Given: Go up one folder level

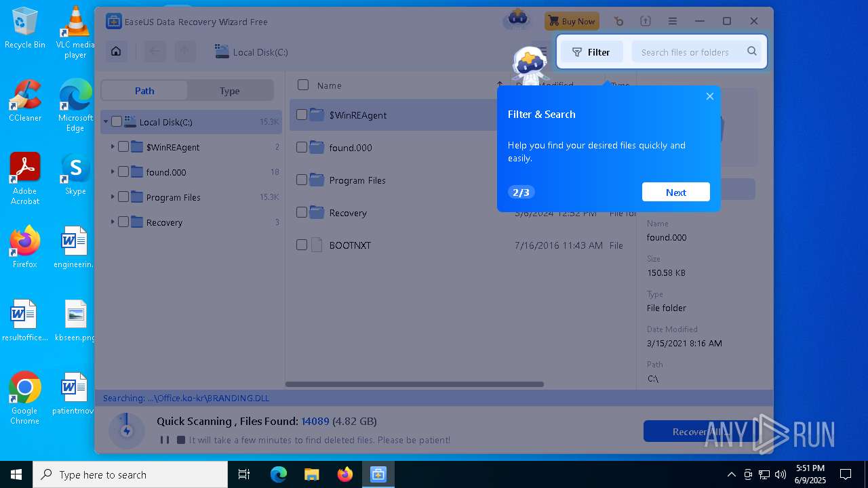Looking at the screenshot, I should click(x=184, y=52).
